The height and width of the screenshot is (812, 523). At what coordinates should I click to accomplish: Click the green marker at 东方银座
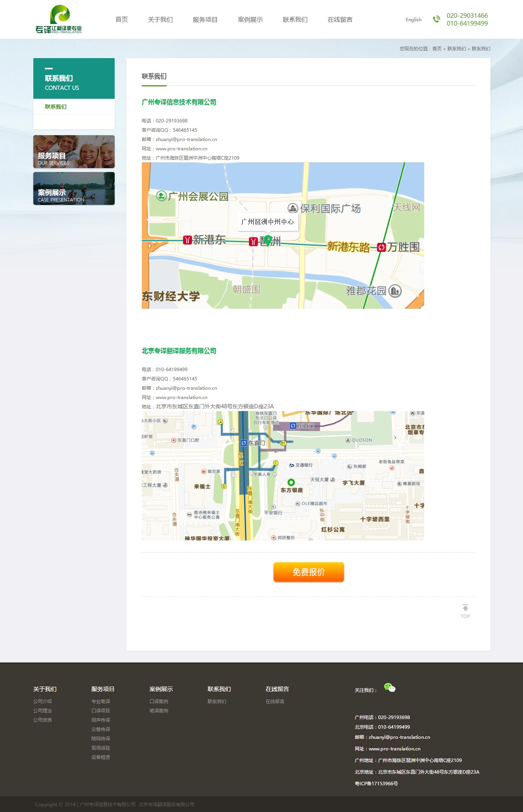291,482
